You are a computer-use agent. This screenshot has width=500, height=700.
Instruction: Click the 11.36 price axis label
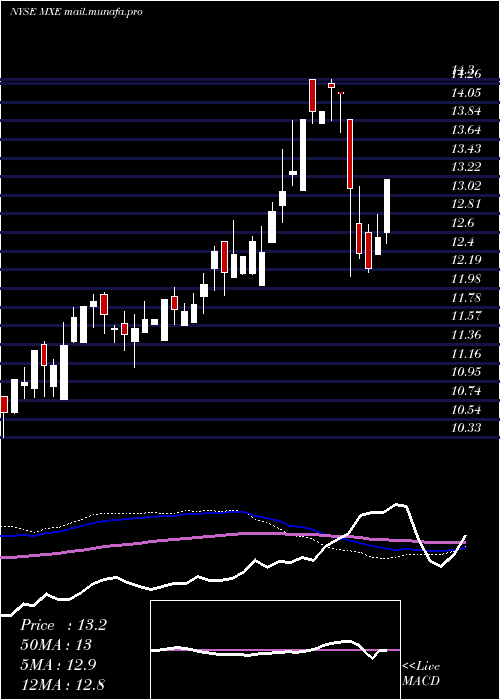[466, 334]
